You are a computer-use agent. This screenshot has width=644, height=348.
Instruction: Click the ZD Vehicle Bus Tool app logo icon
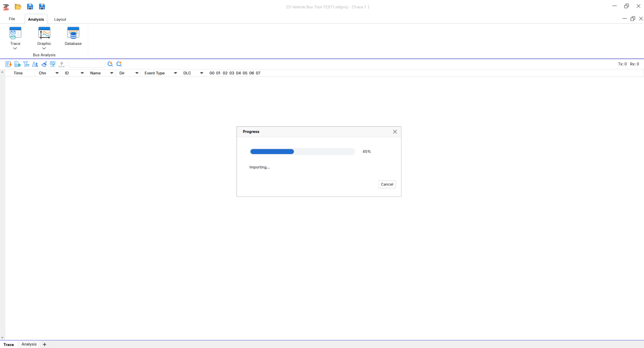[x=6, y=7]
